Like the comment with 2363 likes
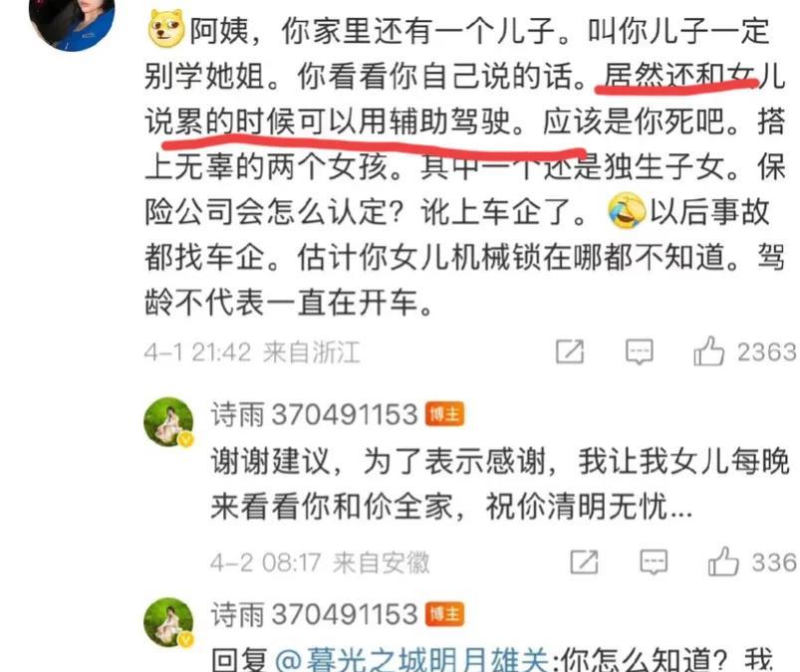This screenshot has width=800, height=672. click(708, 350)
